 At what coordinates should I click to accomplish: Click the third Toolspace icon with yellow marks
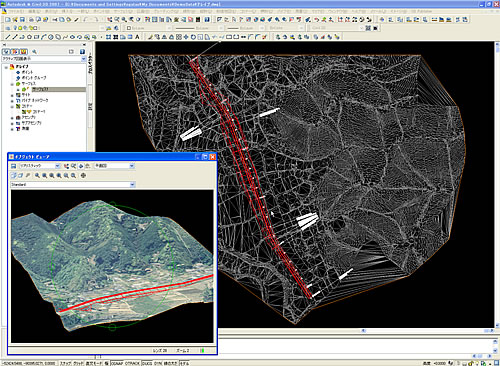[x=23, y=52]
